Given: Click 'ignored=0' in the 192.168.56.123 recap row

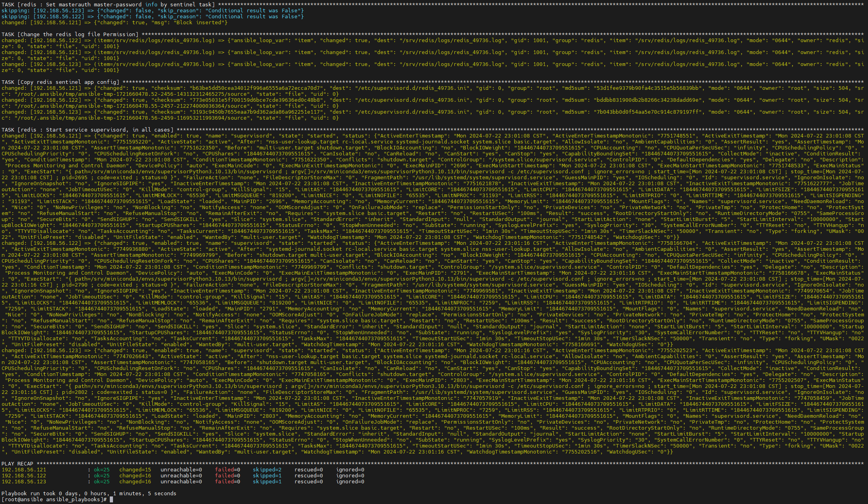Looking at the screenshot, I should [x=350, y=482].
